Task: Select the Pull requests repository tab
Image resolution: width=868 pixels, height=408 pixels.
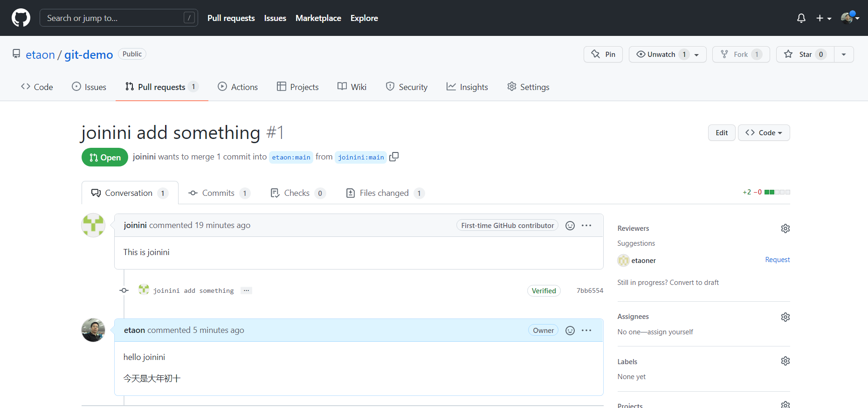Action: coord(162,87)
